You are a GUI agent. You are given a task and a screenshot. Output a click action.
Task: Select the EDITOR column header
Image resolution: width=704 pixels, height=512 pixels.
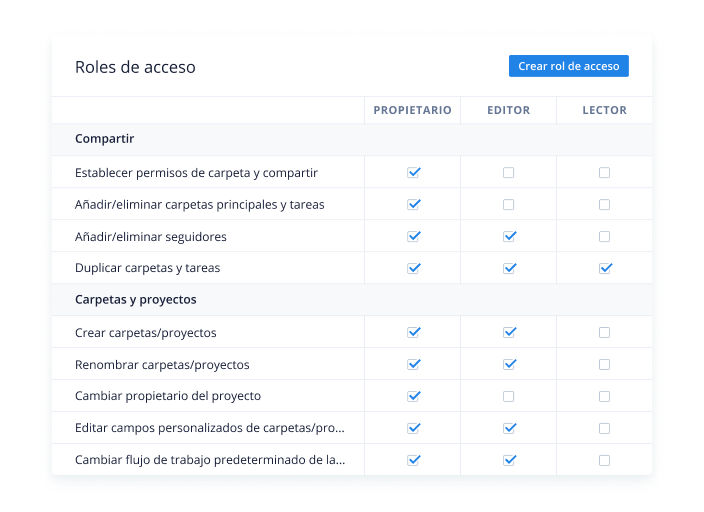tap(508, 110)
